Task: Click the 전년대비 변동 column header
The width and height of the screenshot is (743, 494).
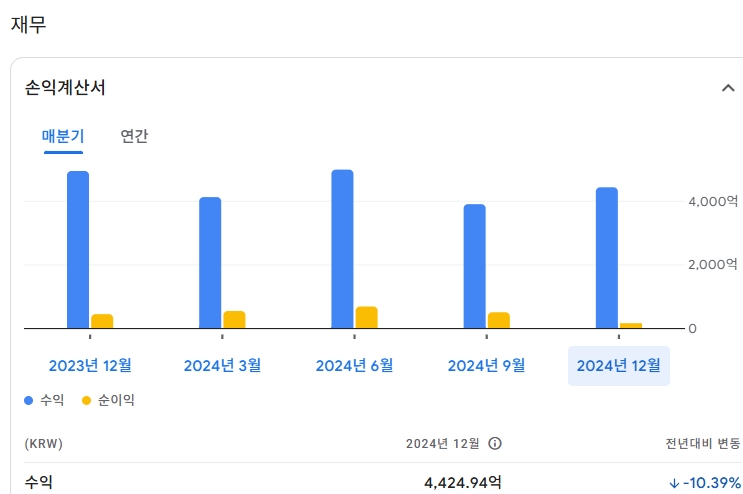Action: click(703, 443)
